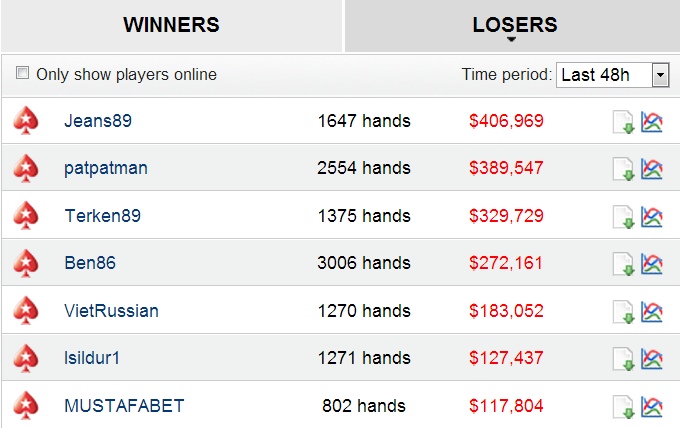680x428 pixels.
Task: Download hand history for Terken89
Action: 624,217
